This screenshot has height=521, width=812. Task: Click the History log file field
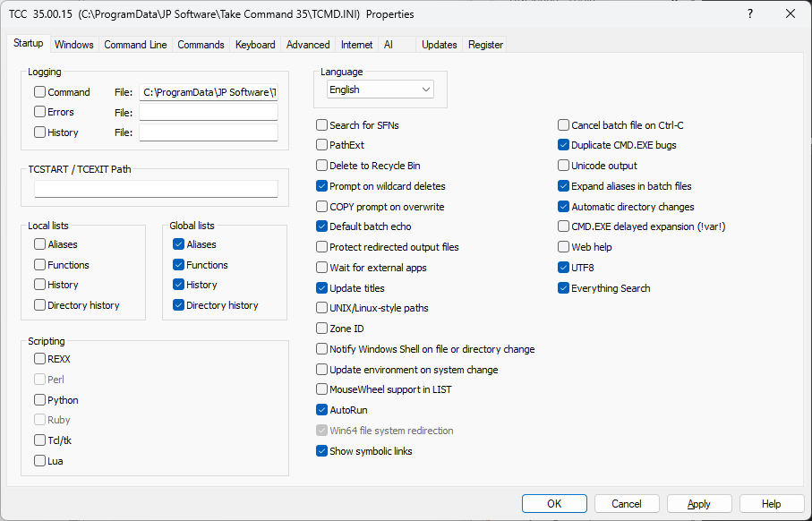pyautogui.click(x=209, y=132)
